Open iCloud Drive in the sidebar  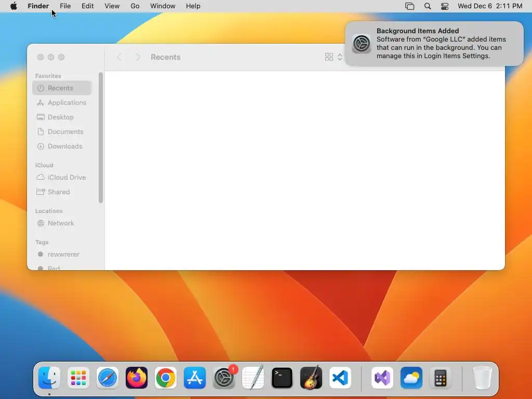tap(62, 177)
